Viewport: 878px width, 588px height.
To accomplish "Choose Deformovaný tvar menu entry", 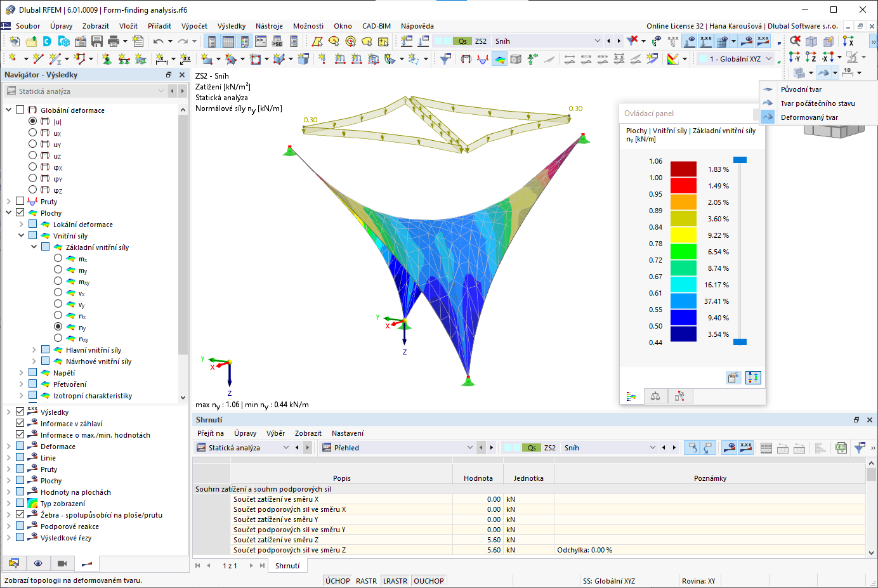I will 809,117.
